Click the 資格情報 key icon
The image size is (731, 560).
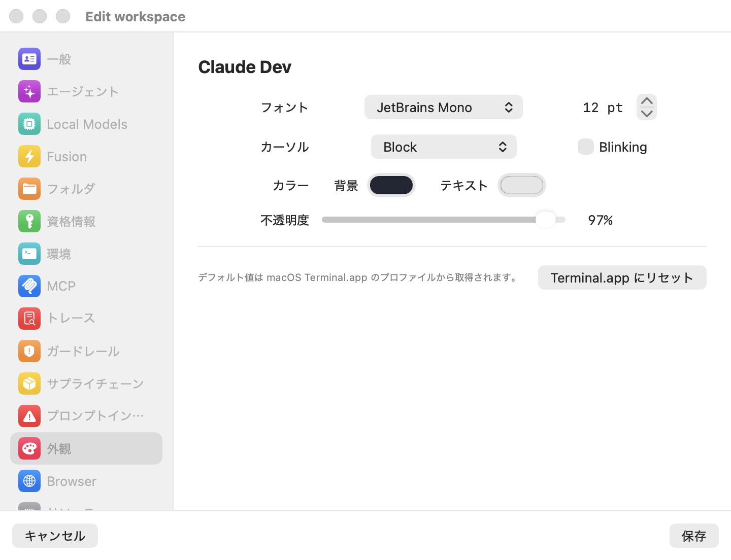click(x=29, y=221)
